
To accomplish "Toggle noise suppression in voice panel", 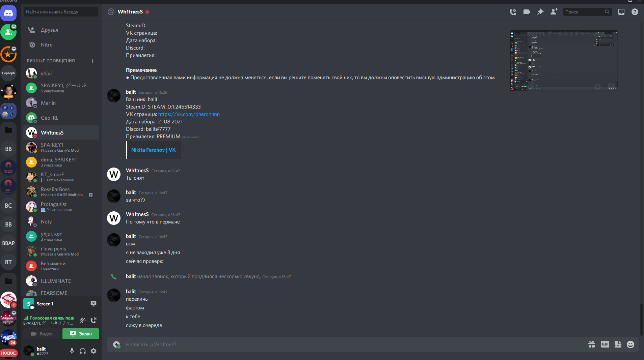I will [83, 320].
